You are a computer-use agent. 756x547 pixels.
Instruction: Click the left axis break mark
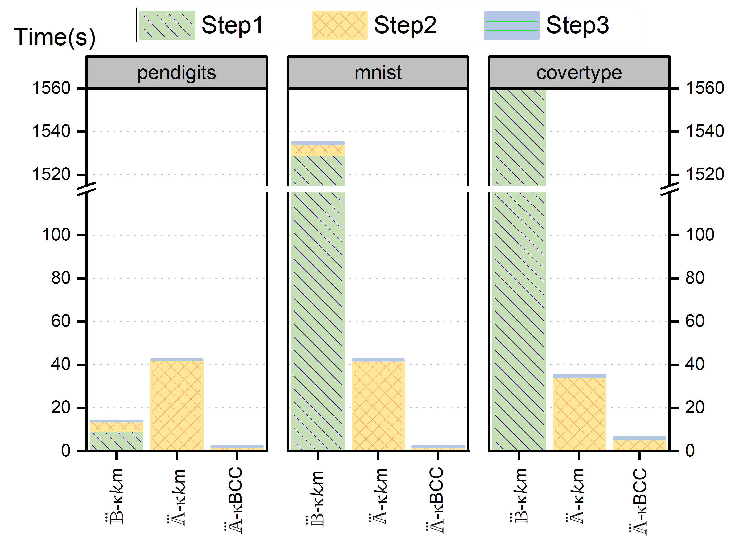[x=86, y=189]
